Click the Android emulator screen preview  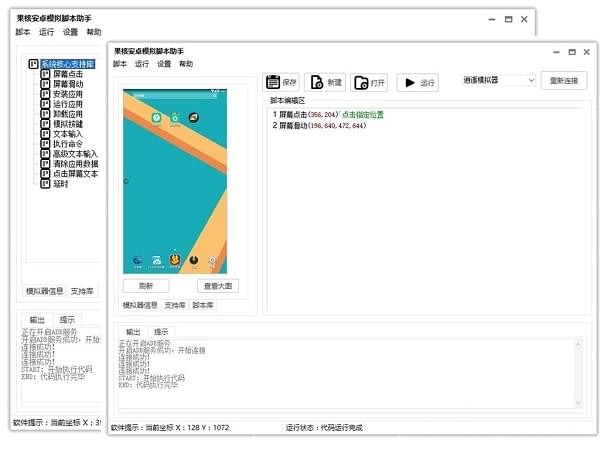(175, 181)
